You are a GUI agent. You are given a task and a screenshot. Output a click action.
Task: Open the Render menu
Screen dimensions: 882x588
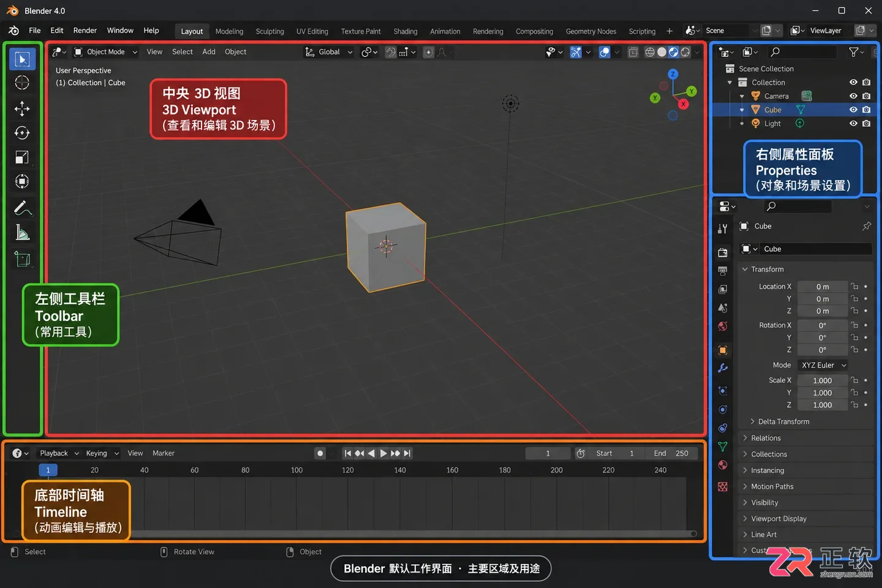click(85, 31)
